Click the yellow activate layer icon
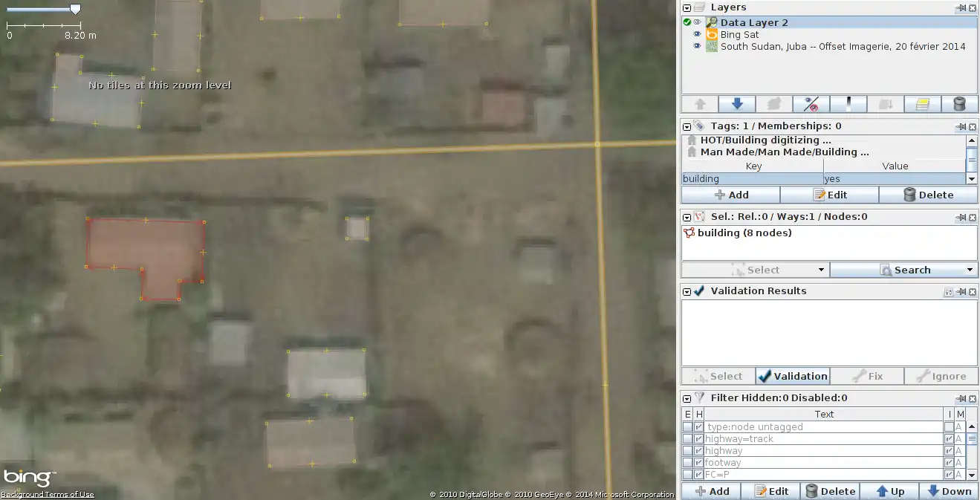The height and width of the screenshot is (500, 980). pos(922,104)
